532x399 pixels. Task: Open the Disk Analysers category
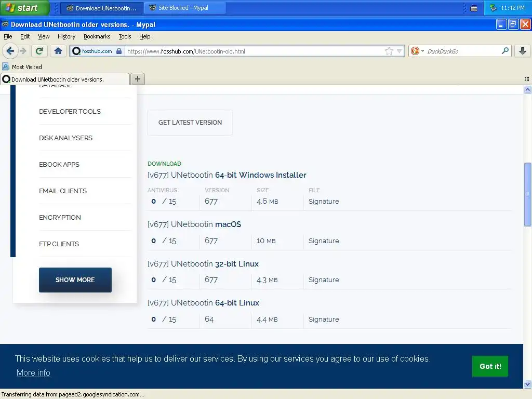(65, 138)
